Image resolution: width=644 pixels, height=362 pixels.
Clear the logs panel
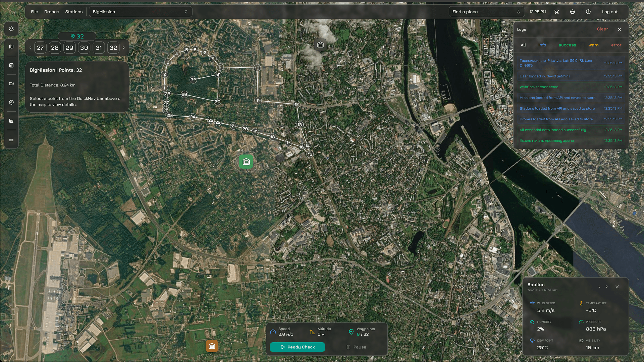[x=602, y=29]
